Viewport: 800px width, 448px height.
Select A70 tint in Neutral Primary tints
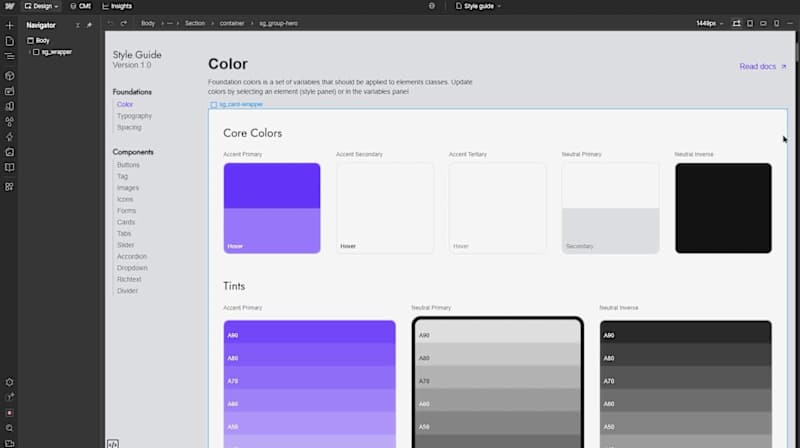[497, 379]
